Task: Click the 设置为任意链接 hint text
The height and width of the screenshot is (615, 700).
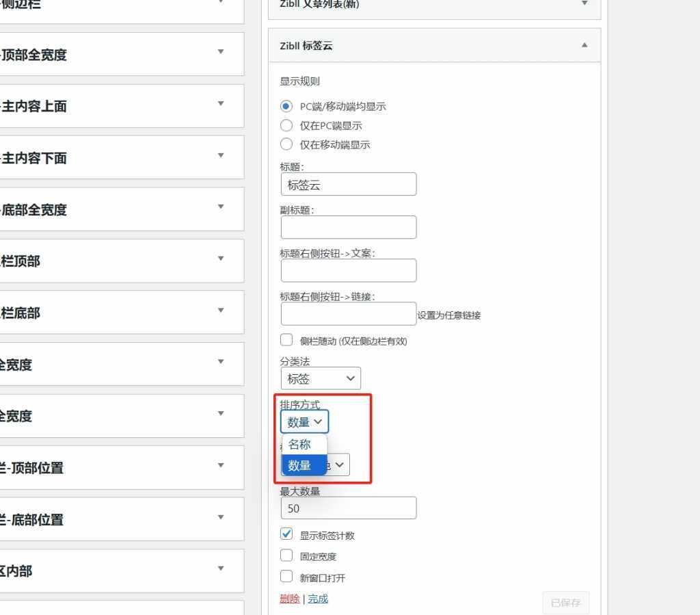Action: (x=448, y=315)
